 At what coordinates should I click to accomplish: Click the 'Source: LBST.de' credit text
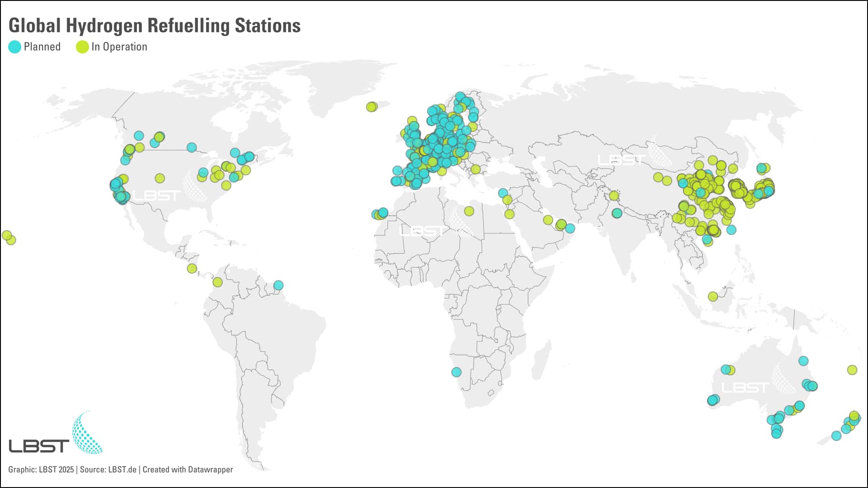pos(108,469)
